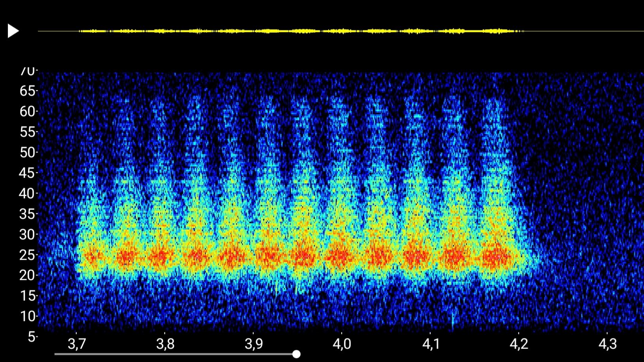Click the 4,0 time axis label

[342, 344]
